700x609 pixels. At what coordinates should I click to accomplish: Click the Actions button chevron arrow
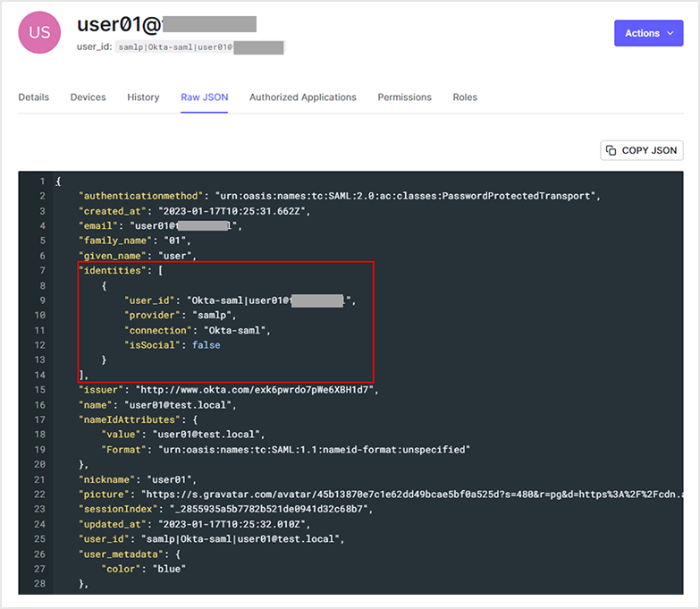tap(670, 33)
